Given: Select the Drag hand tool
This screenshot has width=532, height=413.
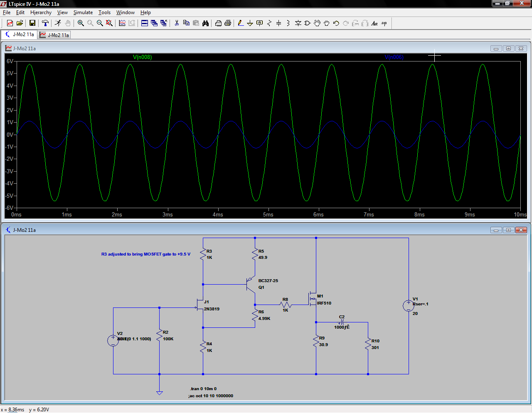Looking at the screenshot, I should [x=327, y=23].
